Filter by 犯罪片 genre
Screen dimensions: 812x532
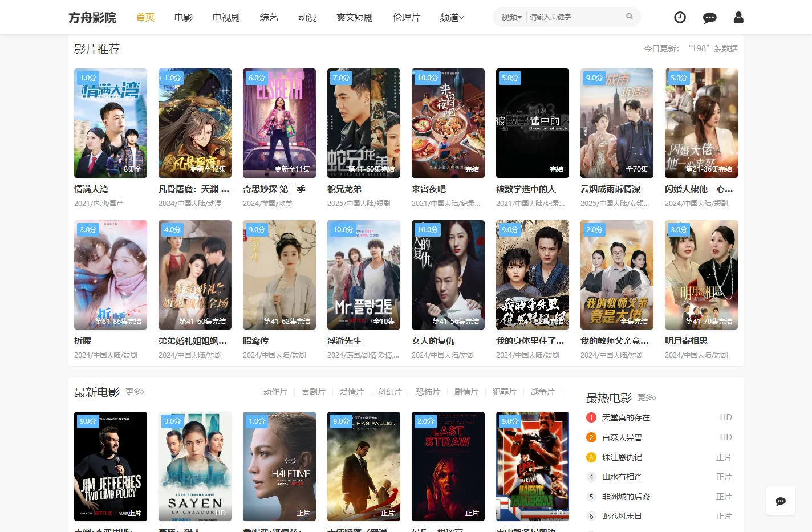[505, 392]
